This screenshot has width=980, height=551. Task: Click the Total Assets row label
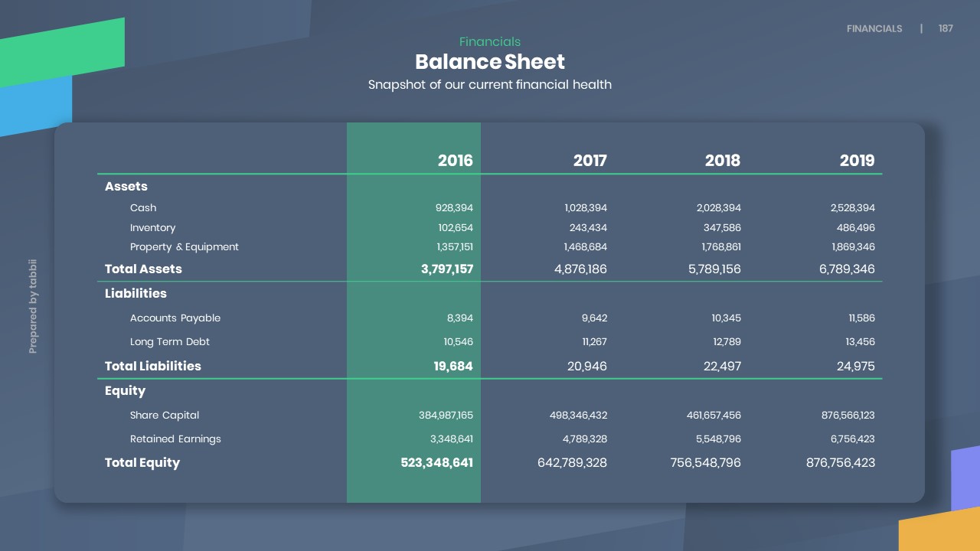click(143, 269)
